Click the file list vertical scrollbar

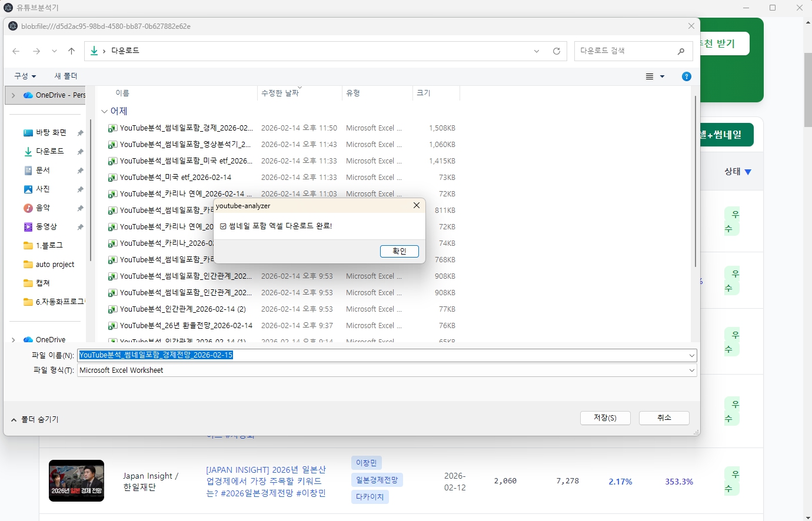pos(695,182)
